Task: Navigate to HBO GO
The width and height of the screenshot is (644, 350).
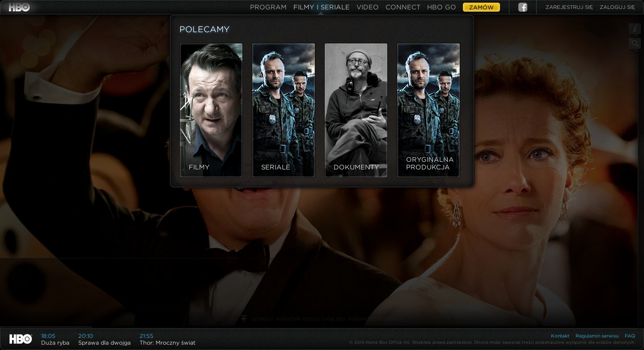Action: (x=441, y=7)
